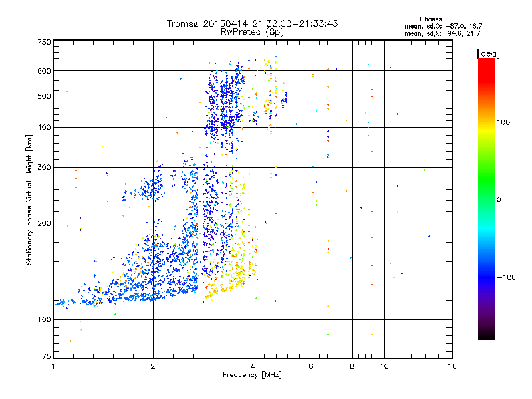Image resolution: width=532 pixels, height=399 pixels.
Task: Click 'mean, sd,O: -87.0, 18.7' text
Action: 443,26
